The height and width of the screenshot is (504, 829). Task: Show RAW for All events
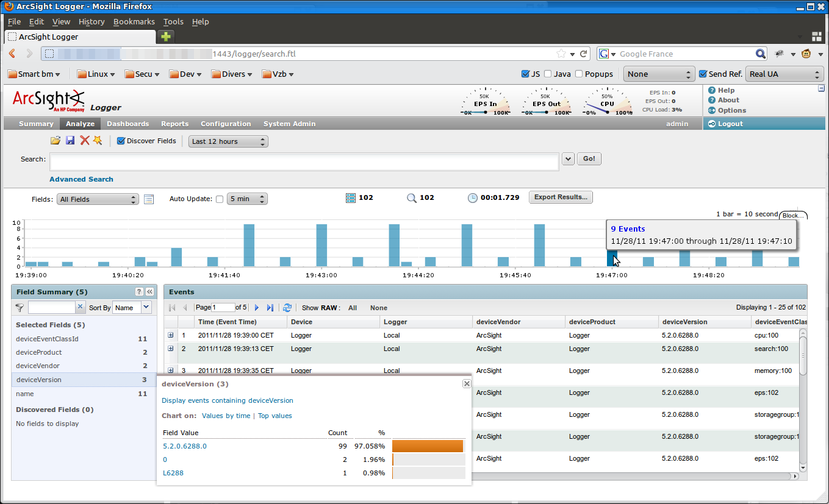click(353, 308)
